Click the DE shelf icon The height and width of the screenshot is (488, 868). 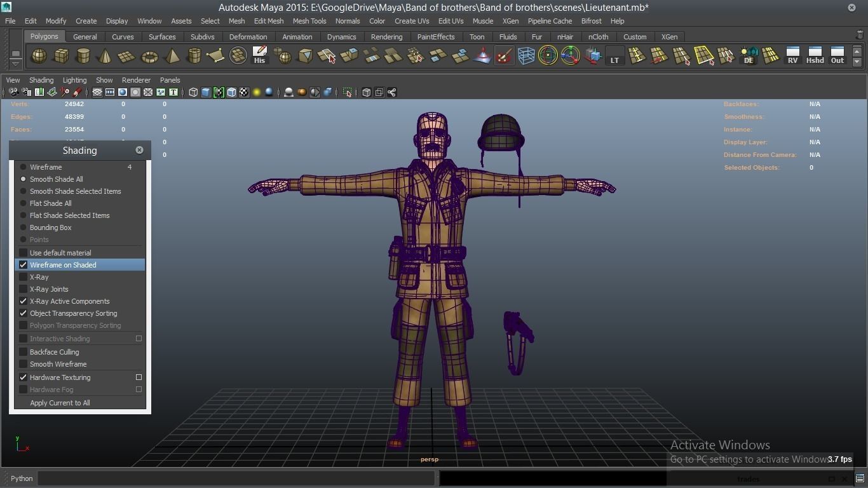(x=748, y=56)
